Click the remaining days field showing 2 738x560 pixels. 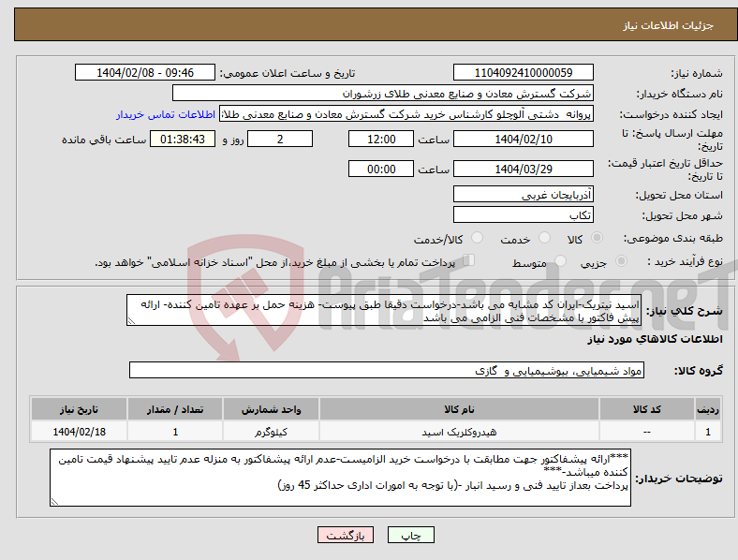point(280,139)
